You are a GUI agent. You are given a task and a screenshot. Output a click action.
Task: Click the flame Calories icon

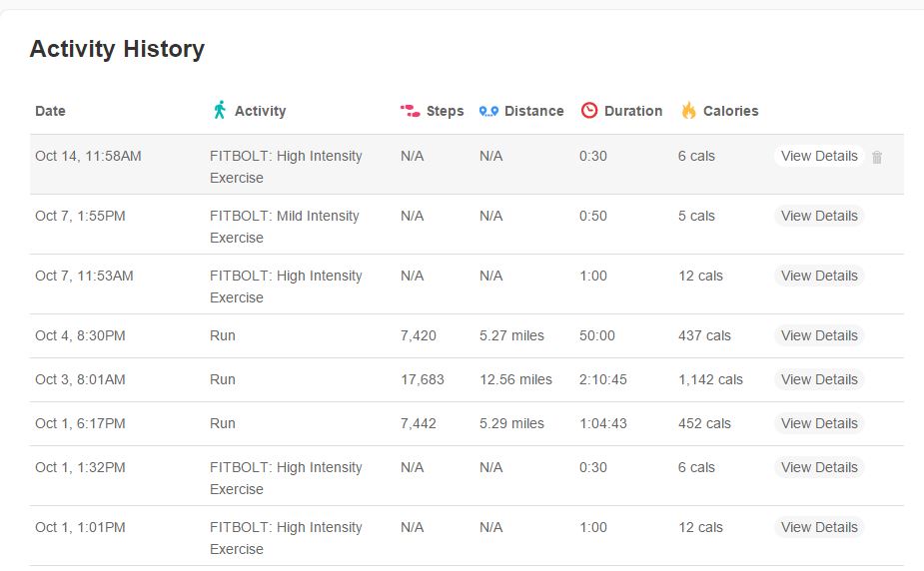click(x=688, y=110)
